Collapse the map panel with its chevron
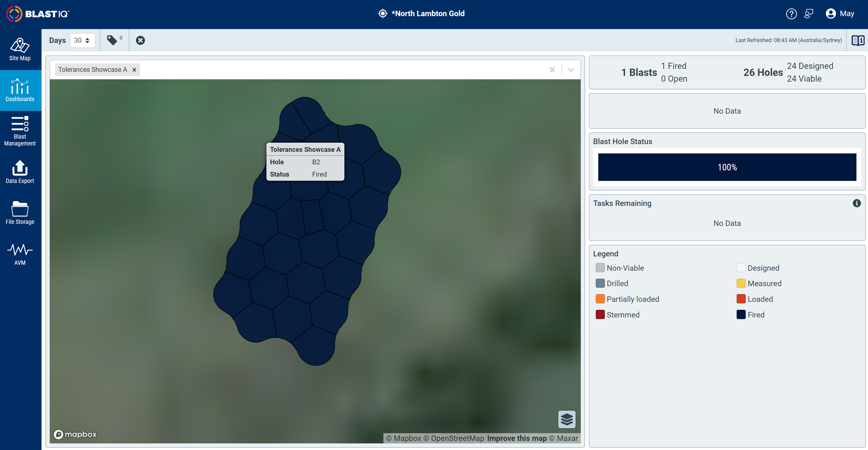 pos(571,69)
